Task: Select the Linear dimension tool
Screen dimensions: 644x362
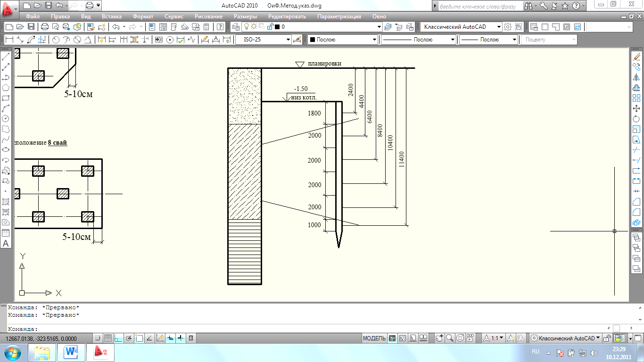Action: tap(9, 40)
